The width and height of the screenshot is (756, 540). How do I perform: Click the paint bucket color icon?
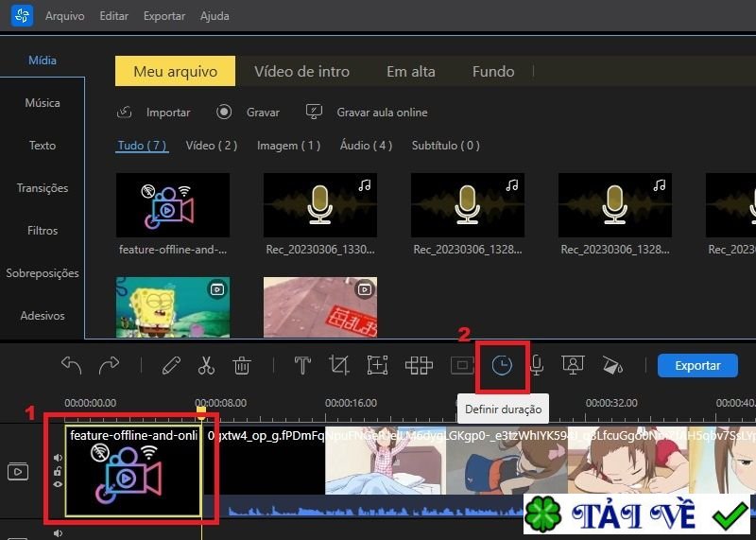612,365
